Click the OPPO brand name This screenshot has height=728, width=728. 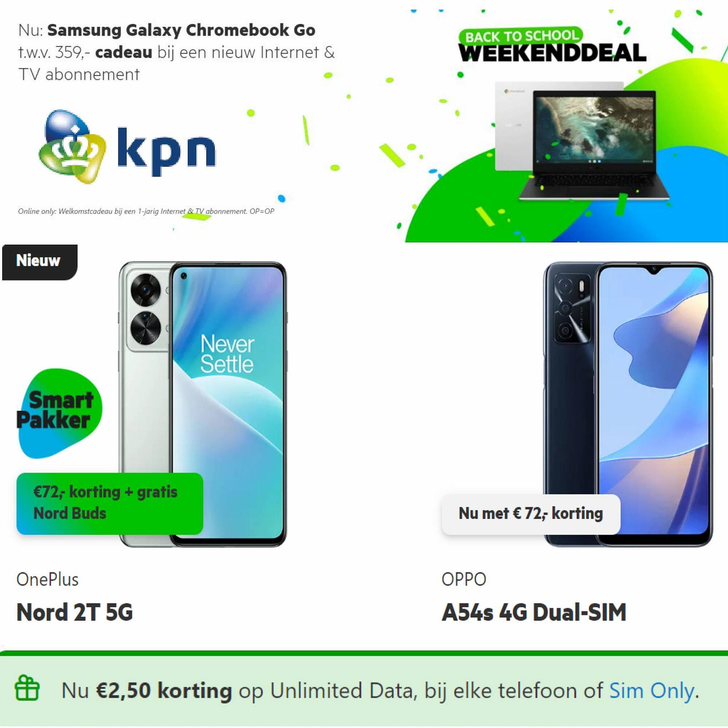[x=464, y=579]
